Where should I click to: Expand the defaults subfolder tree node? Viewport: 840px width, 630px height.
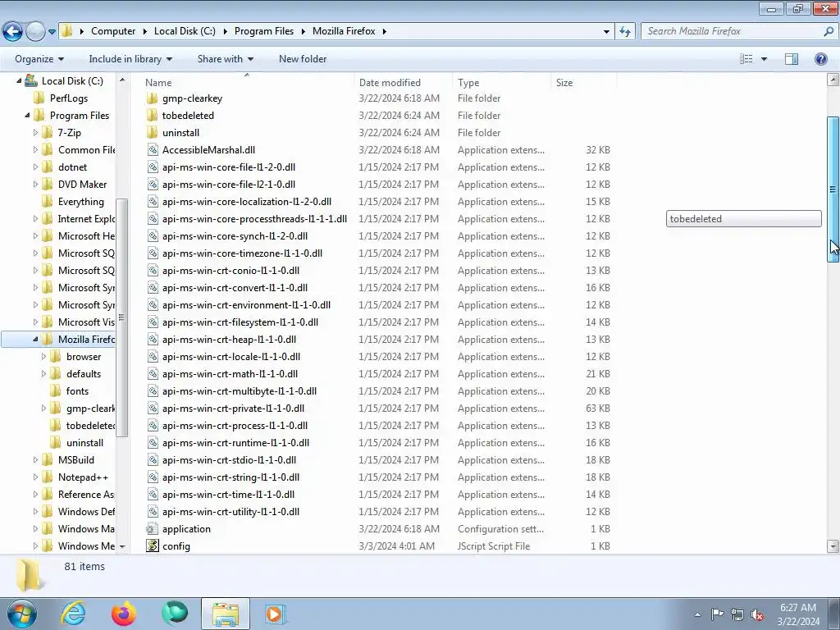43,373
